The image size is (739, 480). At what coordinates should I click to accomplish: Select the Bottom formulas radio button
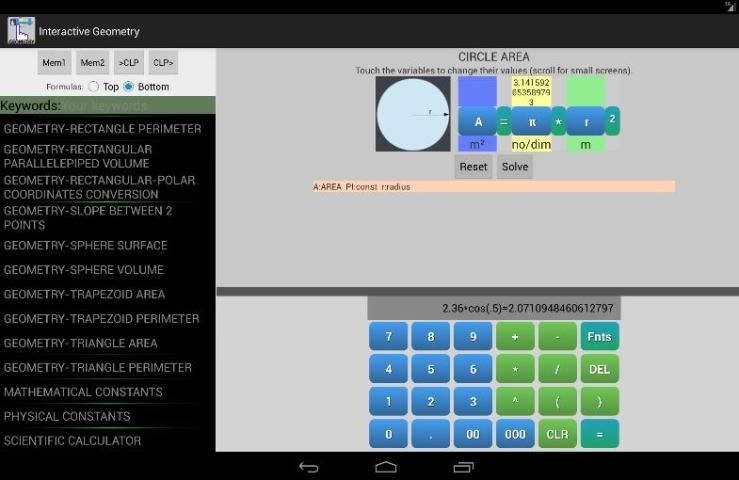click(128, 87)
